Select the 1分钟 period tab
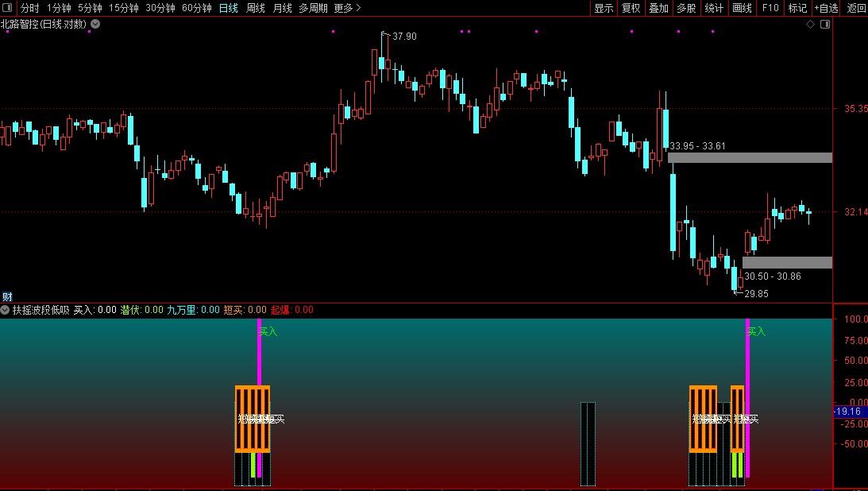 click(x=59, y=8)
